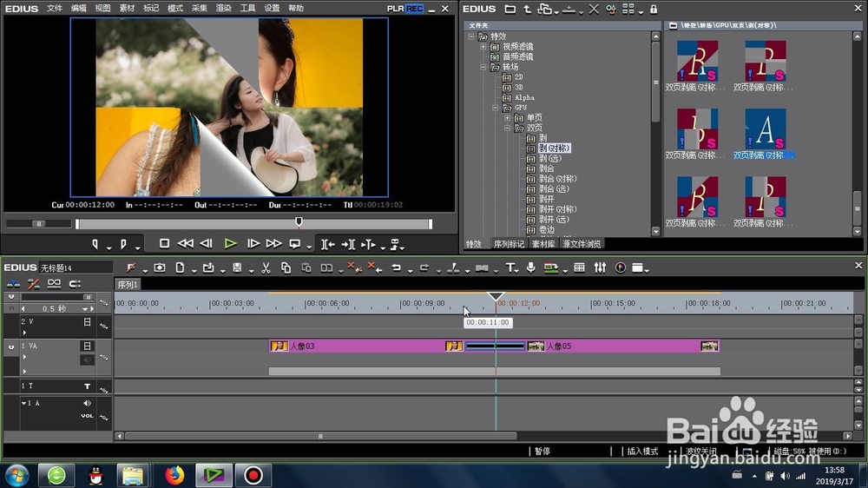Click the New sequence page icon

tap(180, 268)
